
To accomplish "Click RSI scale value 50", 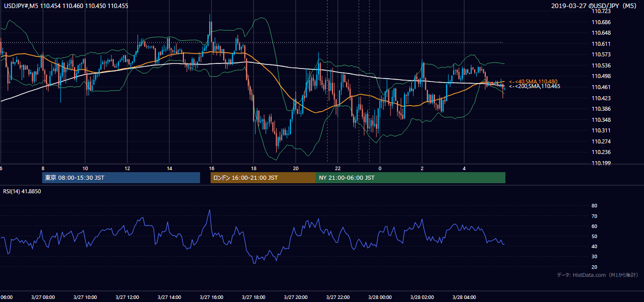I will (594, 236).
